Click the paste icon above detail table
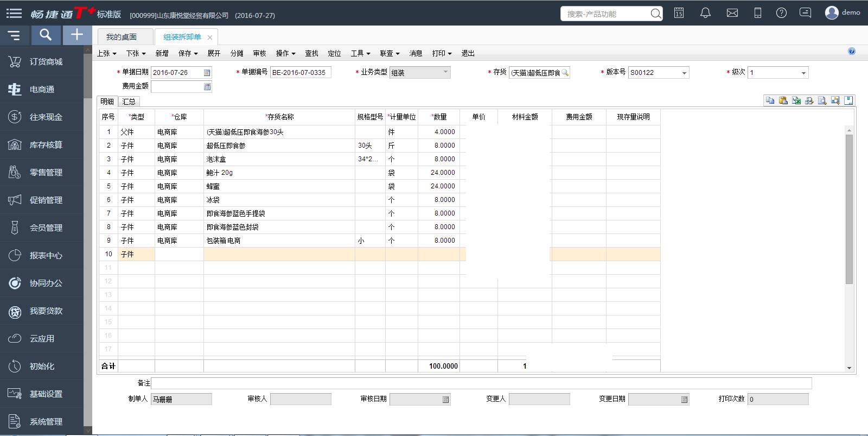Viewport: 868px width, 436px height. [x=783, y=100]
